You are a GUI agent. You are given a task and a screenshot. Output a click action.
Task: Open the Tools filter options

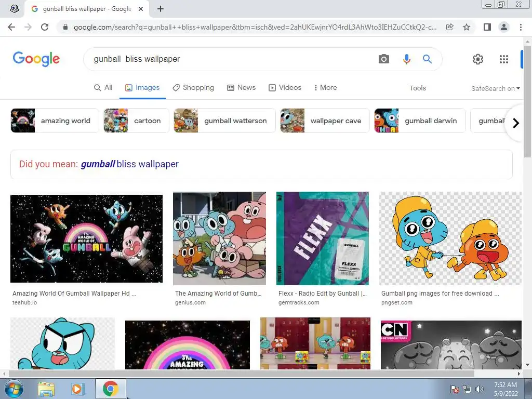(x=417, y=88)
